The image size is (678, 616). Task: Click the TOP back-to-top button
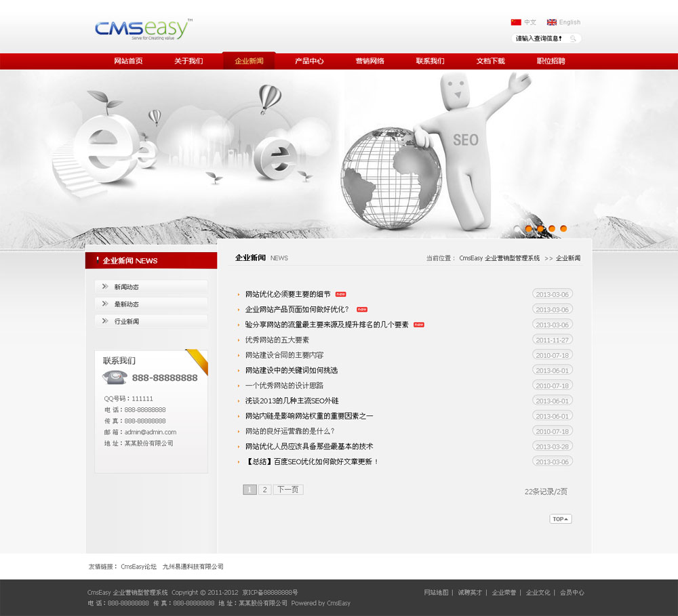560,519
